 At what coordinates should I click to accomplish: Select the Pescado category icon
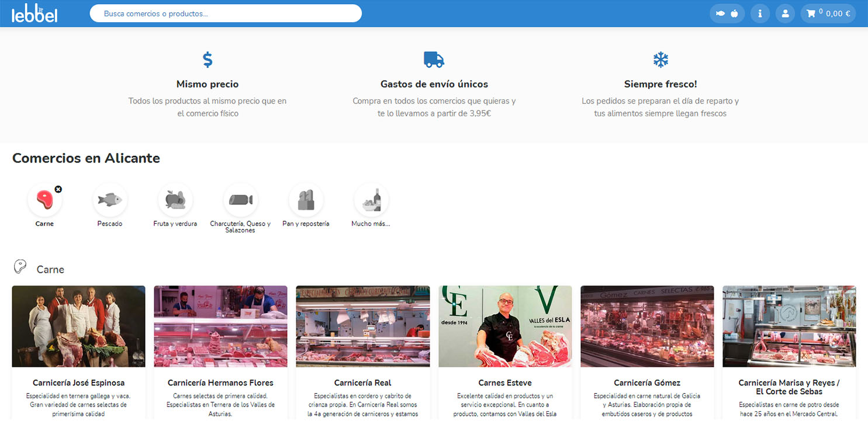tap(110, 200)
